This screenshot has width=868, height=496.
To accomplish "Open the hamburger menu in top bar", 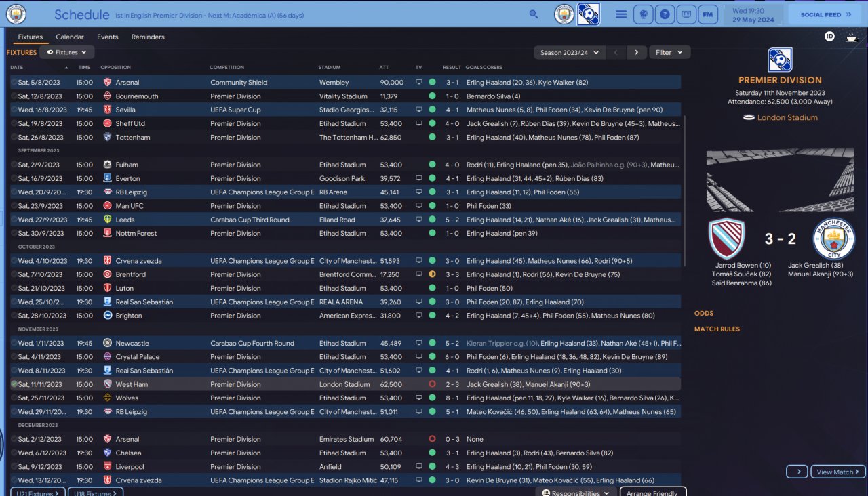I will pyautogui.click(x=621, y=14).
